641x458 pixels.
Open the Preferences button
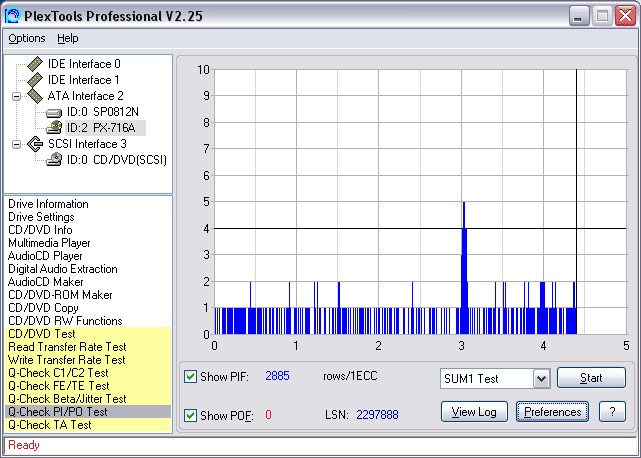[x=552, y=412]
